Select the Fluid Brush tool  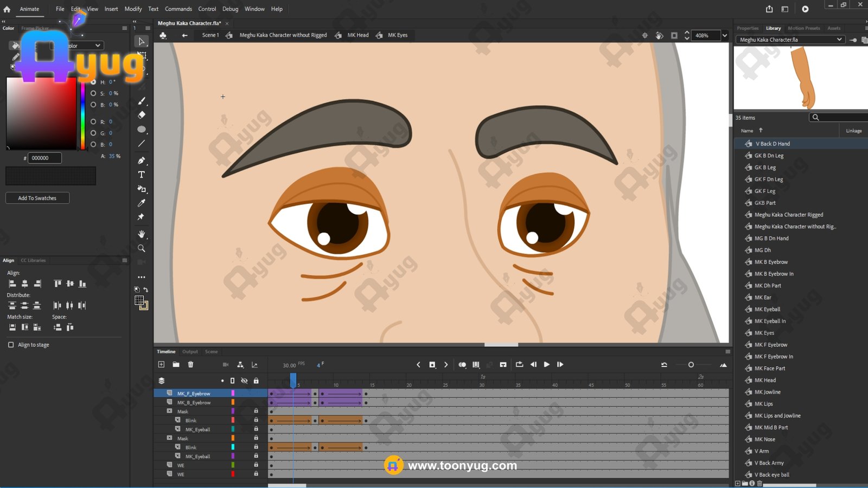coord(142,101)
